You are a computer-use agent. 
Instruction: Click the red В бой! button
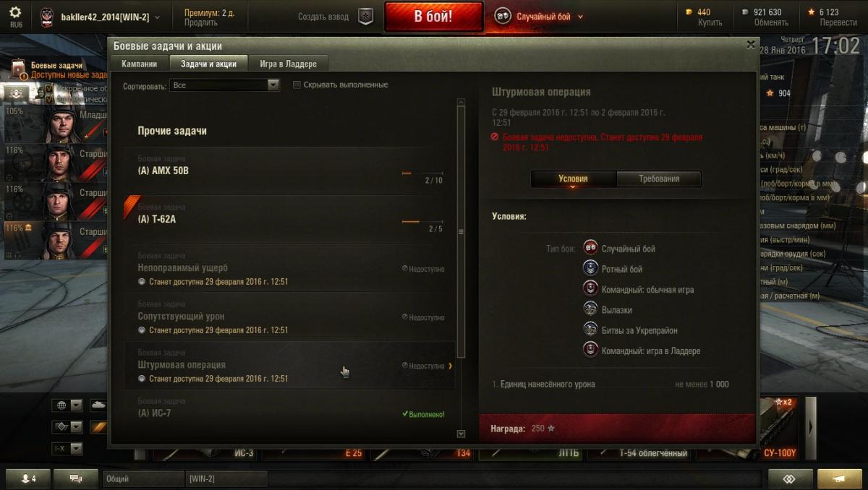pos(433,17)
